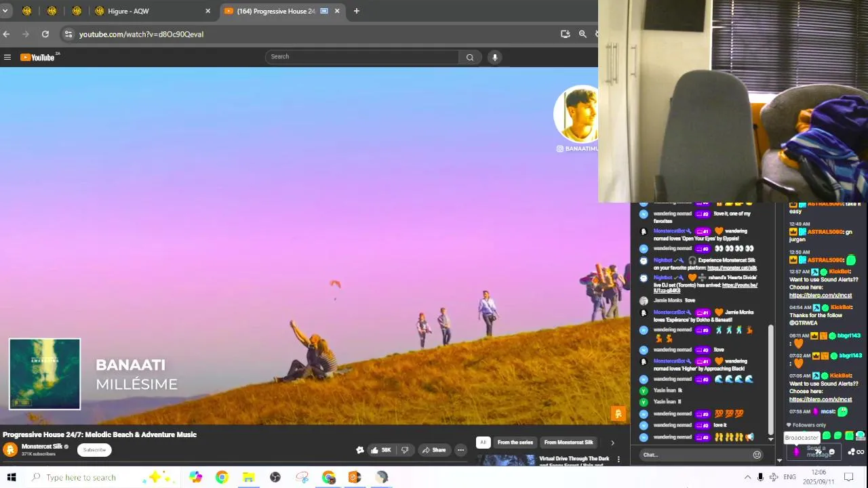Open the first blerp.com link in Kick chat
Screen dimensions: 868x488
(821, 296)
